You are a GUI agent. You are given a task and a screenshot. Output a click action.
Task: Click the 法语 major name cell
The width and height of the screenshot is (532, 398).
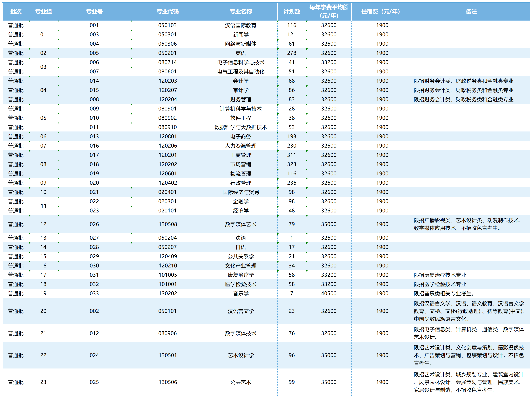241,238
